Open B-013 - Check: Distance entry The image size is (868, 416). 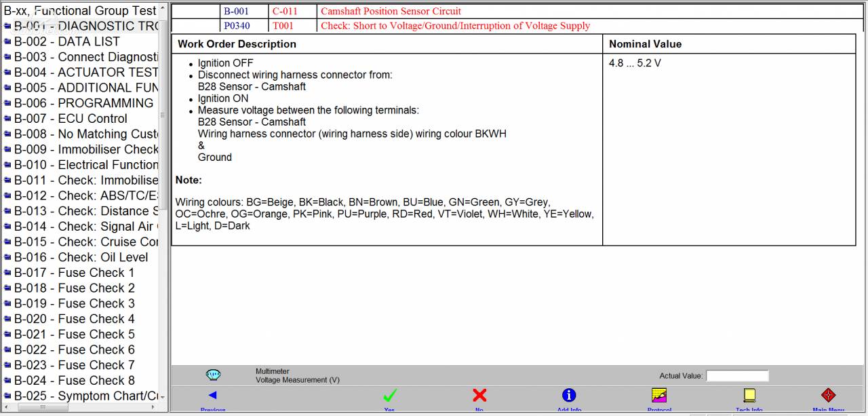pos(86,211)
